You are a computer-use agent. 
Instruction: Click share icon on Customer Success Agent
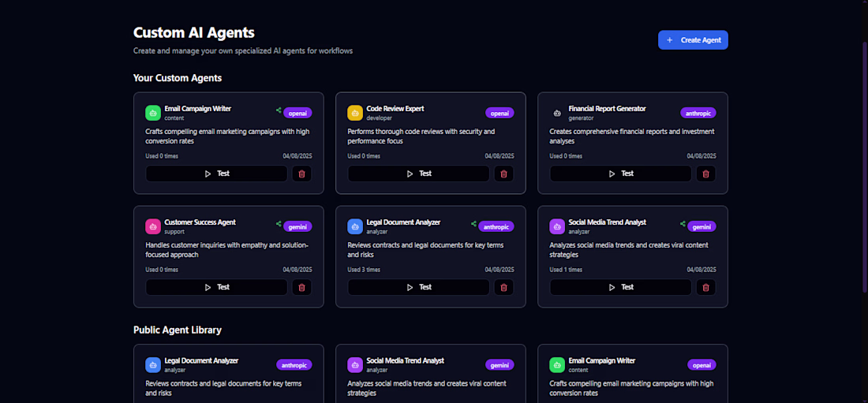click(x=279, y=226)
